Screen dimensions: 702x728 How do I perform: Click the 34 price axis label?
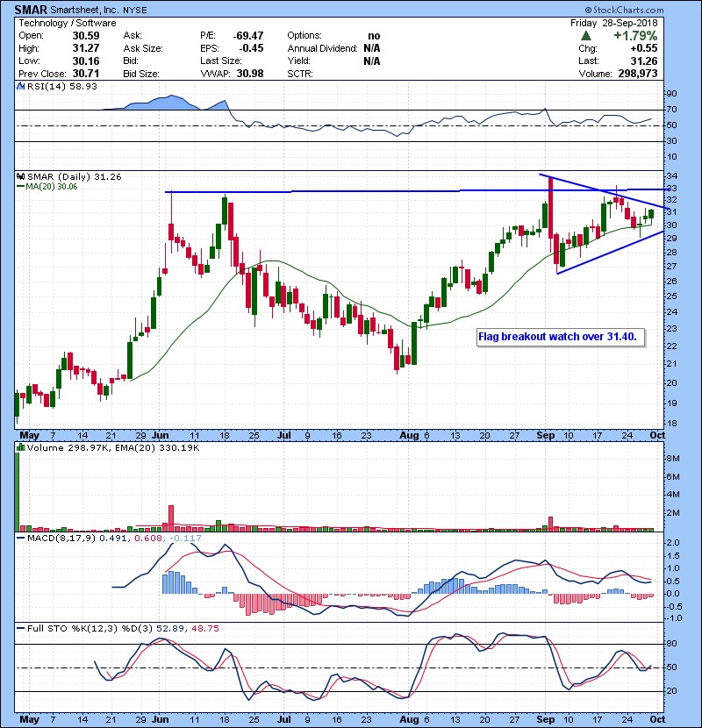click(672, 176)
